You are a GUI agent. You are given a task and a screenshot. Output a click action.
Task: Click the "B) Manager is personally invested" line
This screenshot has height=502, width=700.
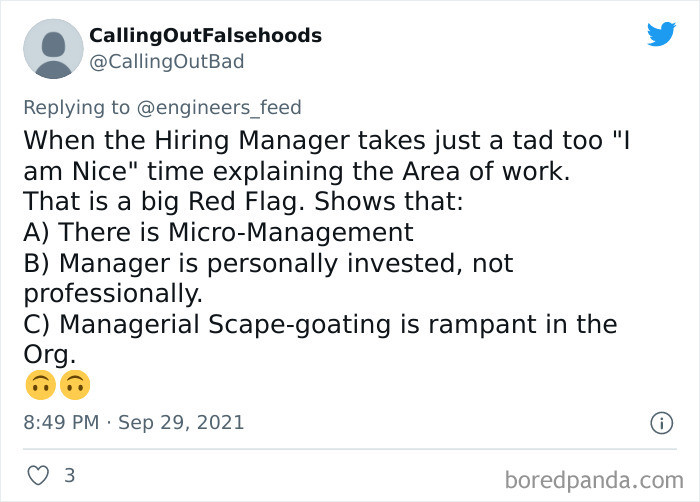click(267, 263)
